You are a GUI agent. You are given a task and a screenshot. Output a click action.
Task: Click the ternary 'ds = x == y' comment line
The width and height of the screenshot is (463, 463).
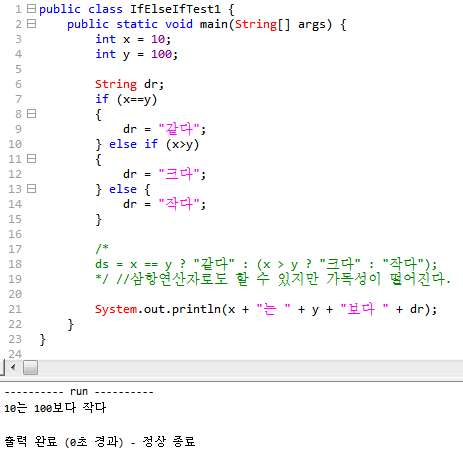(266, 264)
